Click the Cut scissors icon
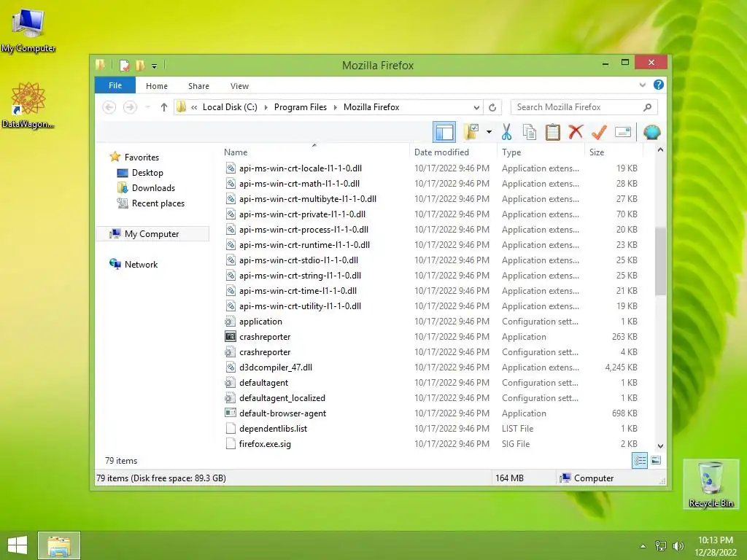 click(506, 133)
